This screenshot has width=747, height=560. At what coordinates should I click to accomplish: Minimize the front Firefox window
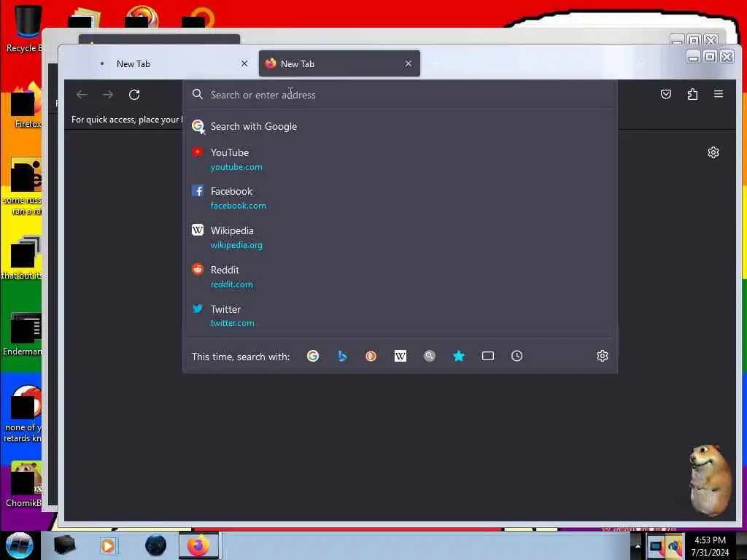point(693,57)
